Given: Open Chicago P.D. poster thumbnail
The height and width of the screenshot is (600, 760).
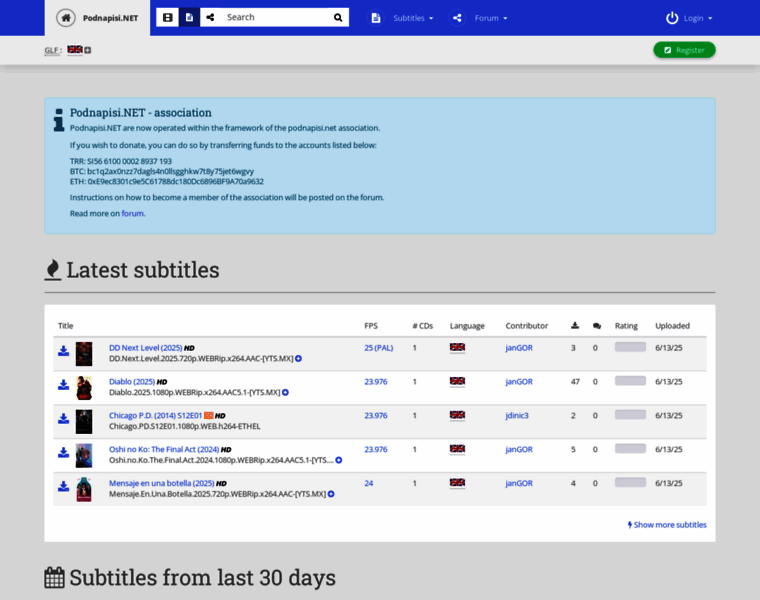Looking at the screenshot, I should pos(84,422).
